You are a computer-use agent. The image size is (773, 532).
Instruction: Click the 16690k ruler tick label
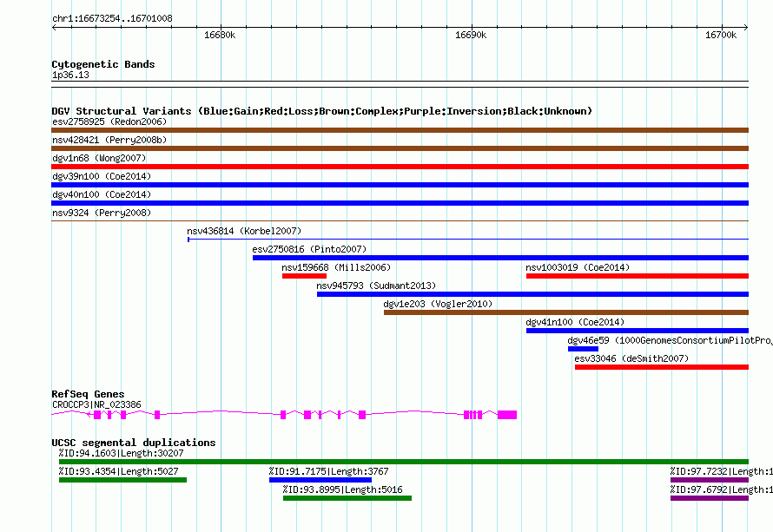point(471,35)
